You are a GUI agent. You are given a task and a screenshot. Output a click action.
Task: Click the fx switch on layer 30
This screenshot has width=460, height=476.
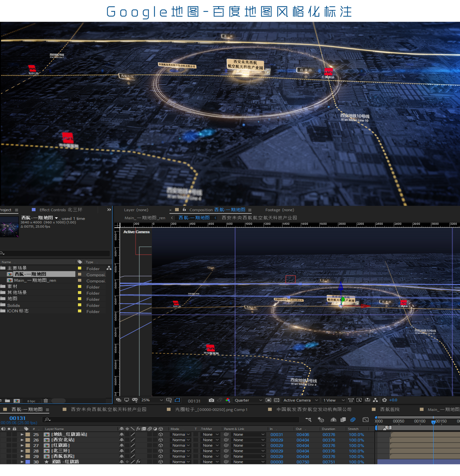[138, 462]
